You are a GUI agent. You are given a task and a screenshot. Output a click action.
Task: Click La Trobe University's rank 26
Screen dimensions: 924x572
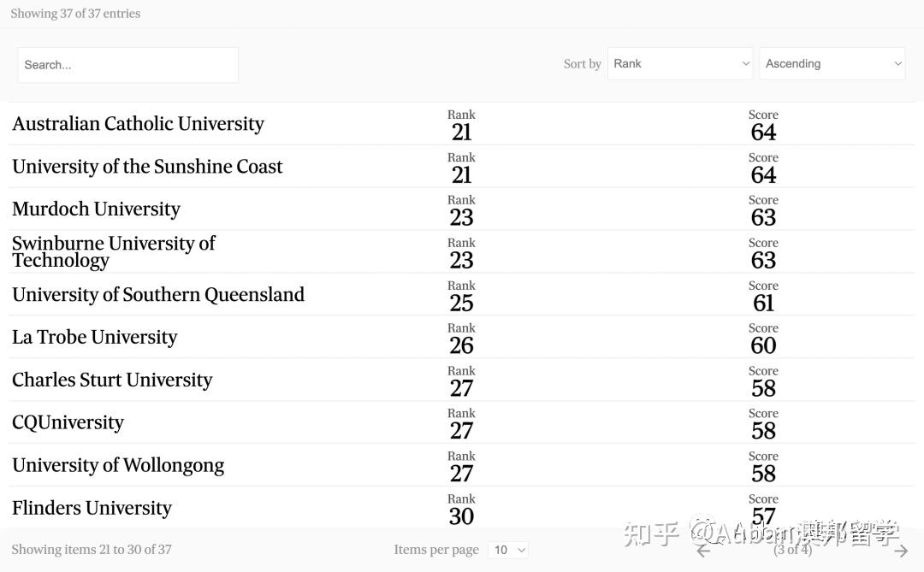461,345
